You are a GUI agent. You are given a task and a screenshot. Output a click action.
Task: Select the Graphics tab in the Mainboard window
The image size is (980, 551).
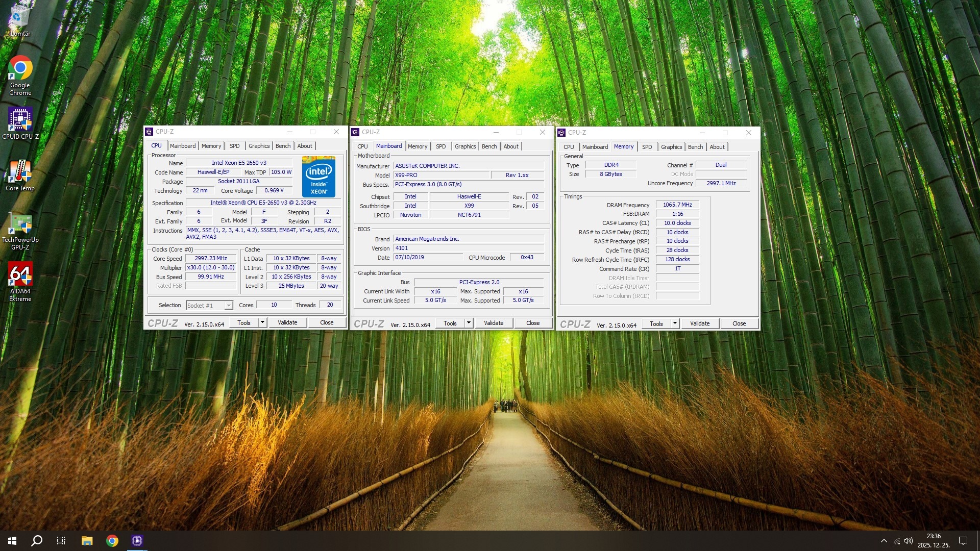tap(465, 146)
